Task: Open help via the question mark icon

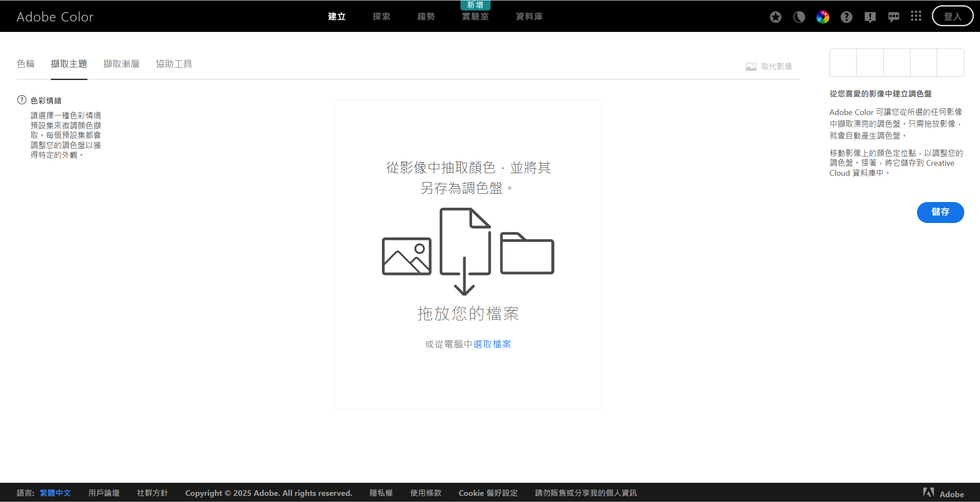Action: coord(847,17)
